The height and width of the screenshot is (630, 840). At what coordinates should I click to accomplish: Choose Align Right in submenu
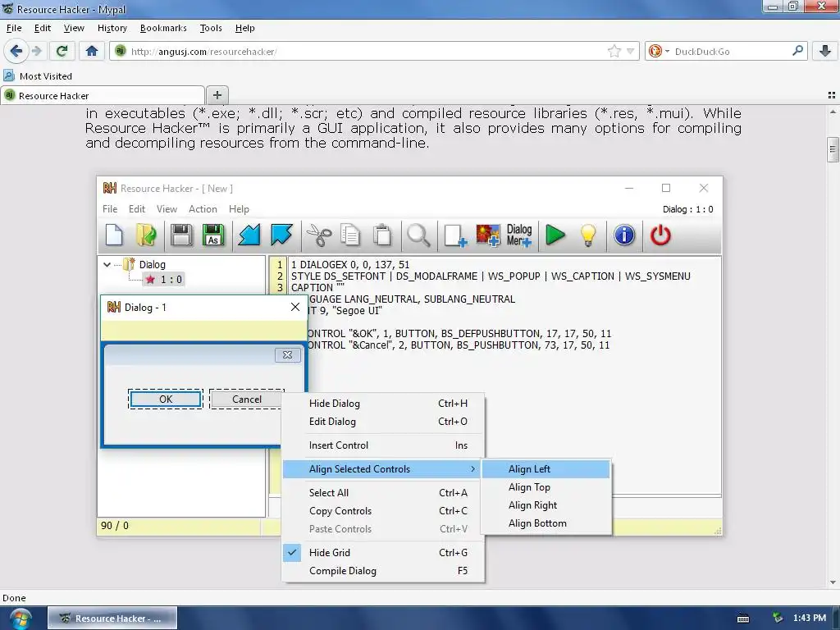[x=546, y=505]
